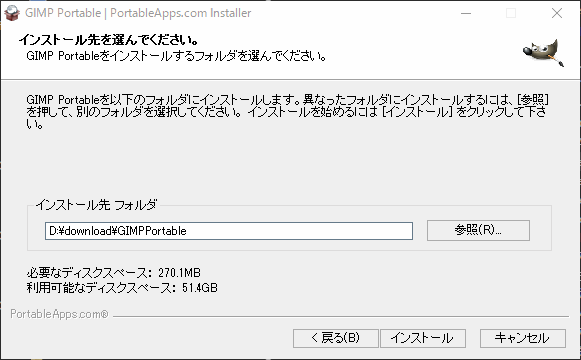Click the インストール先 フォルダ group label
This screenshot has height=360, width=581.
click(x=96, y=204)
